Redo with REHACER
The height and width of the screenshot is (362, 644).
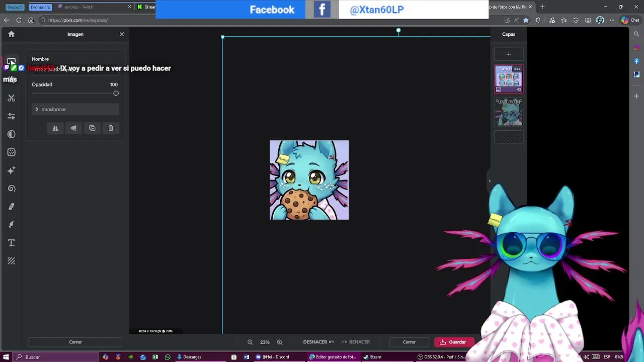[356, 342]
